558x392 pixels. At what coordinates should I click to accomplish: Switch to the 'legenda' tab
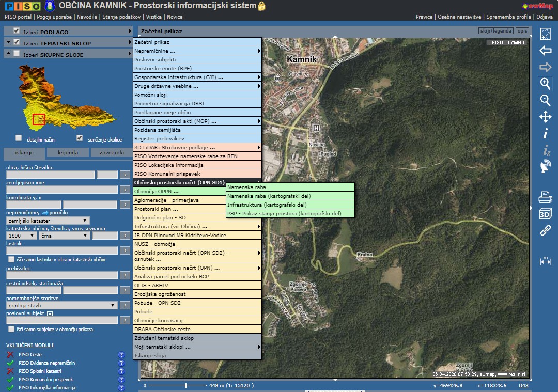[x=68, y=153]
